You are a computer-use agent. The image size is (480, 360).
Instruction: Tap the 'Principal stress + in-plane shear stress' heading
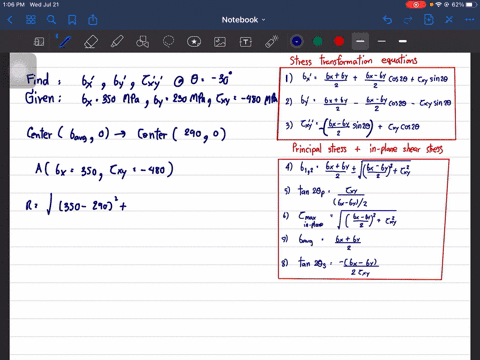click(x=367, y=148)
